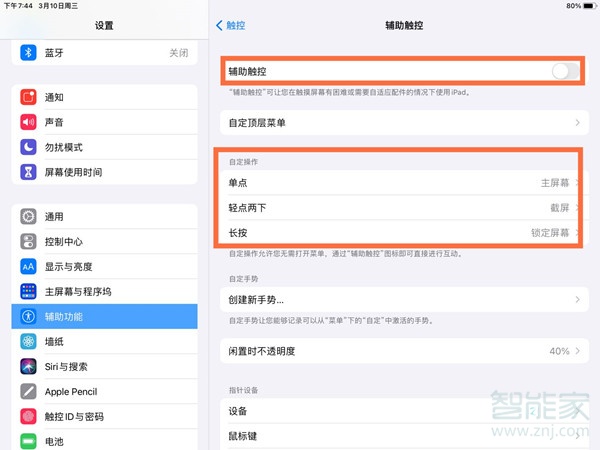Open the 设备 pointer devices row
Viewport: 600px width, 450px height.
click(400, 411)
